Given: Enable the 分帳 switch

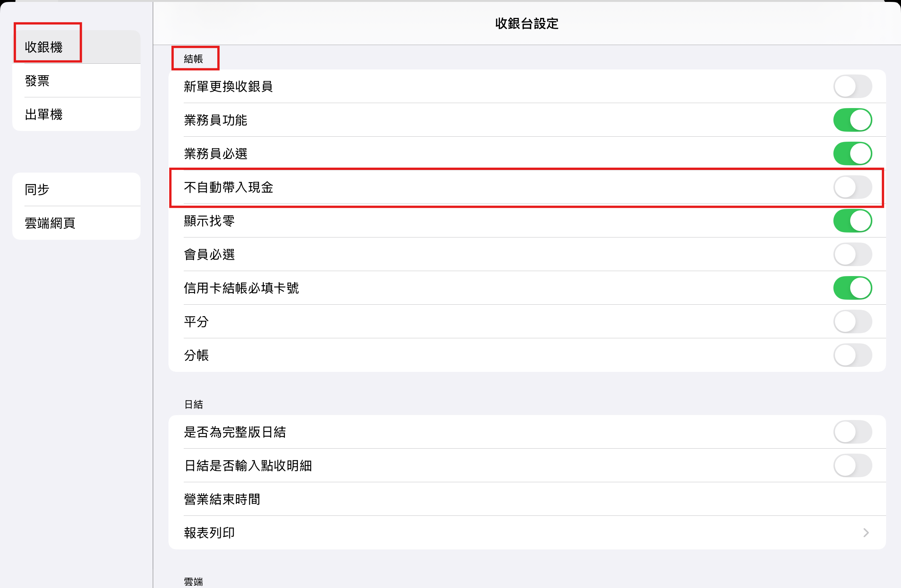Looking at the screenshot, I should click(x=852, y=355).
